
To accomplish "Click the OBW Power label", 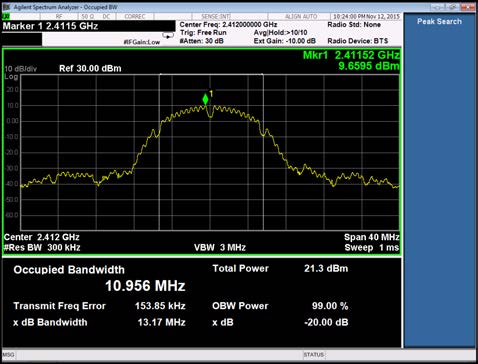I will pos(240,306).
